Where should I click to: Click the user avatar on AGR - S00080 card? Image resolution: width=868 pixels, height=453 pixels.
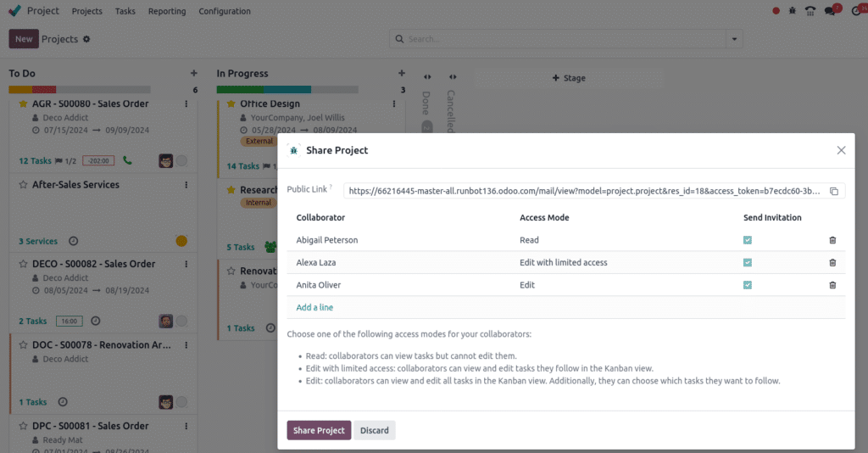tap(165, 160)
